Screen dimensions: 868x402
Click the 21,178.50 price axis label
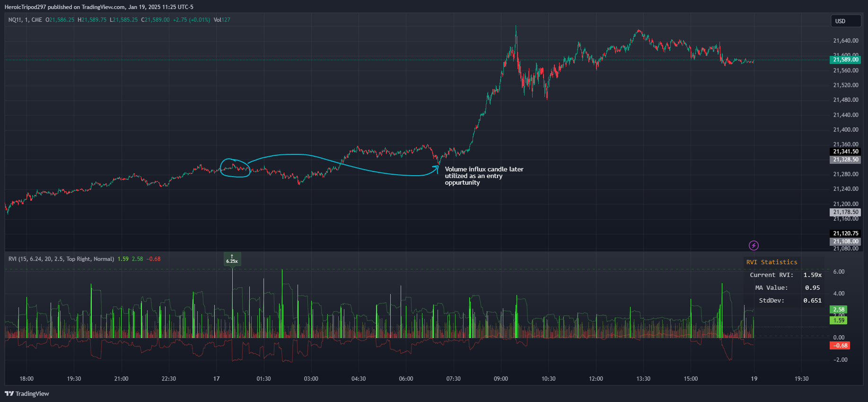point(845,212)
